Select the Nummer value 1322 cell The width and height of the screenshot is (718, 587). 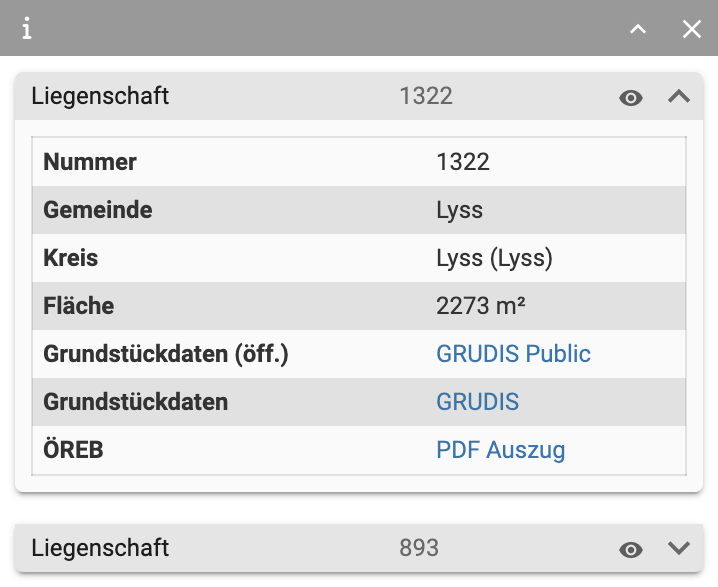[463, 162]
